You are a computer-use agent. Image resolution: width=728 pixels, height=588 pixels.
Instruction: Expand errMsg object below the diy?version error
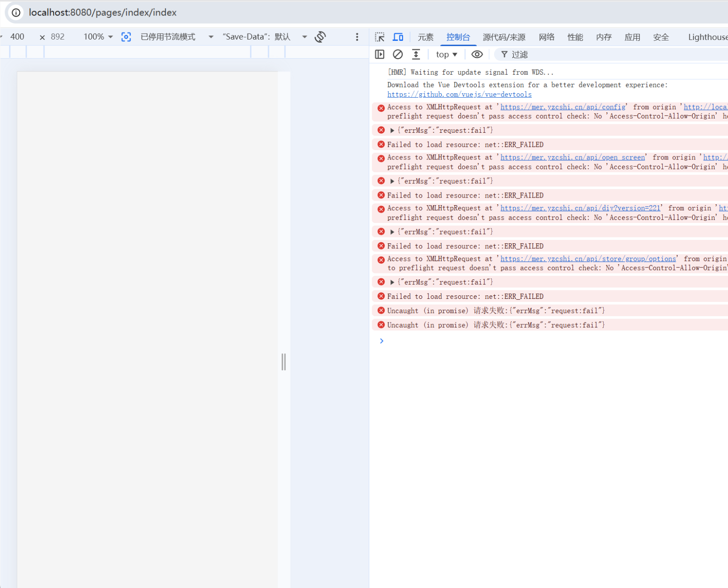tap(392, 232)
